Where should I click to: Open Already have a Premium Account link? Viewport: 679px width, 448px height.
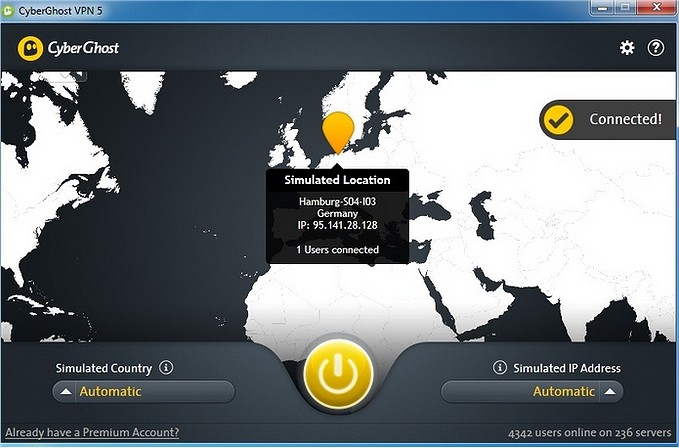92,432
